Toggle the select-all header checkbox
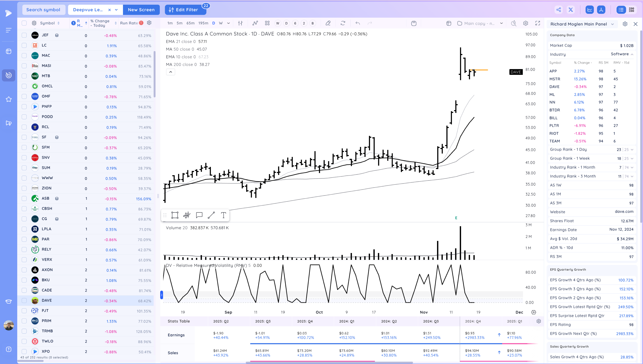643x364 pixels. (x=24, y=23)
